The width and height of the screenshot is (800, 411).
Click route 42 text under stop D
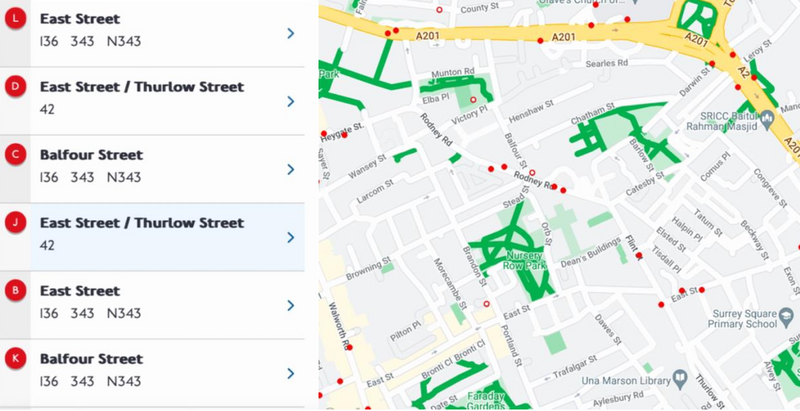pyautogui.click(x=47, y=109)
